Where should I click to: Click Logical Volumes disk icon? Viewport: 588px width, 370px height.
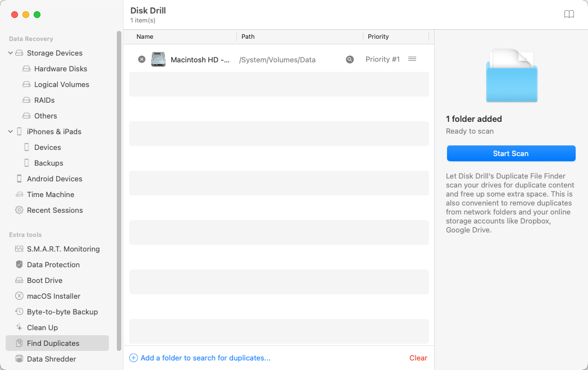[x=26, y=84]
